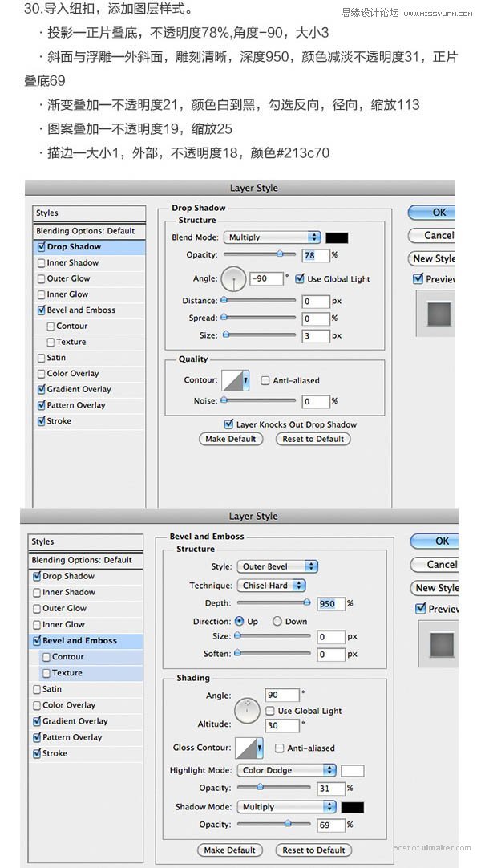The width and height of the screenshot is (481, 868).
Task: Enable Inner Shadow in the upper dialog
Action: coord(42,263)
